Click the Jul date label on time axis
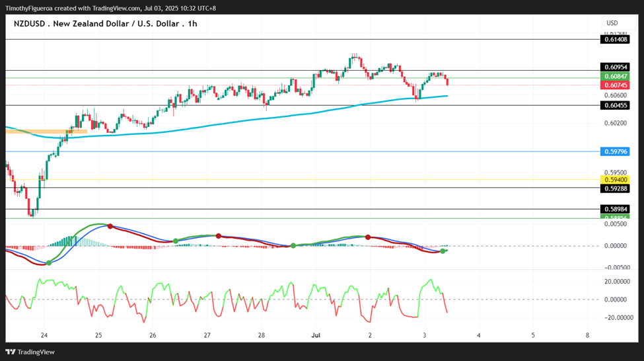Viewport: 644px width, 361px height. coord(316,335)
